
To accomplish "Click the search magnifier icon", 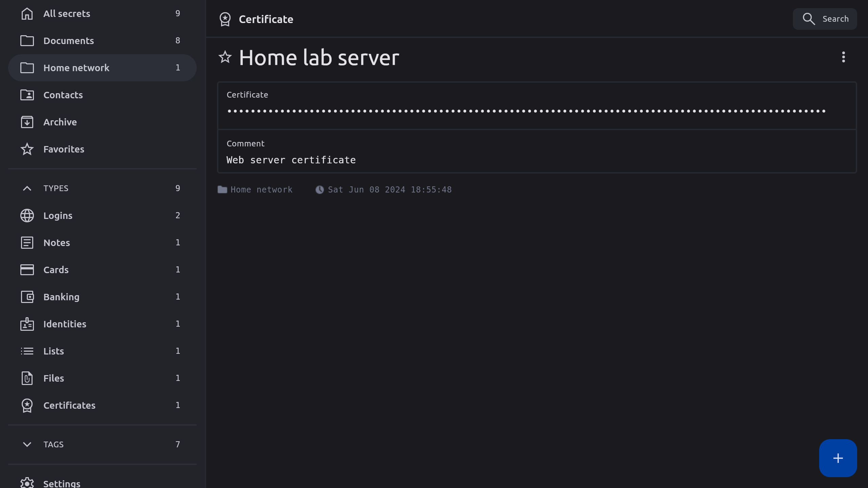I will point(809,19).
